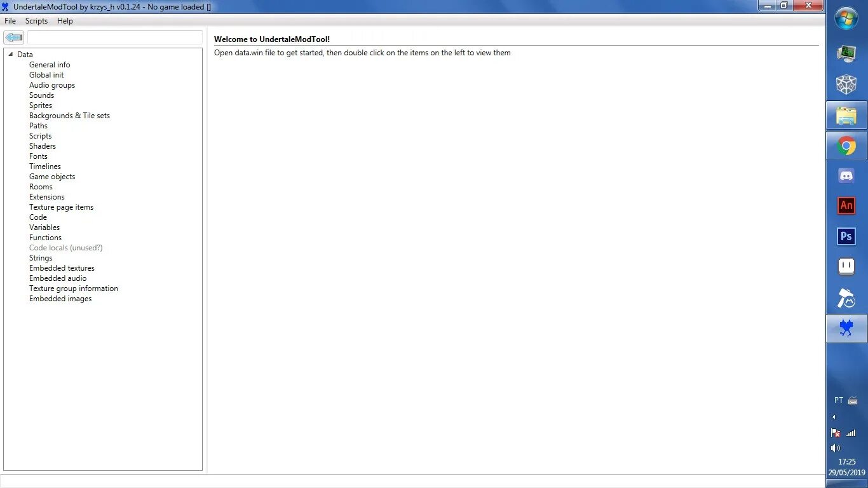Viewport: 868px width, 488px height.
Task: Select Embedded textures tree item
Action: click(62, 268)
